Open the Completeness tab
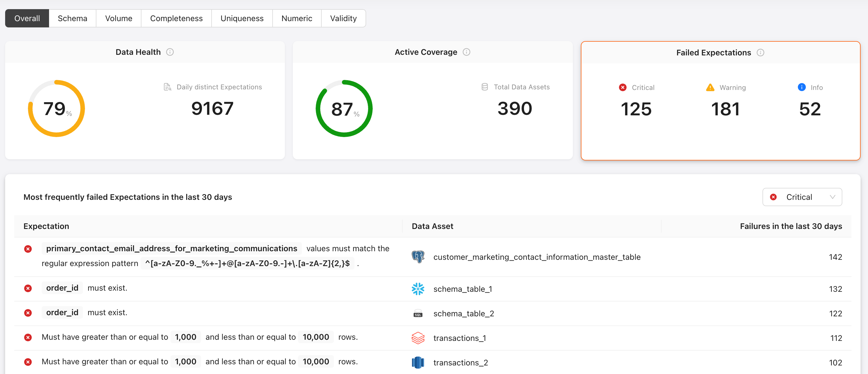The width and height of the screenshot is (868, 374). tap(176, 18)
